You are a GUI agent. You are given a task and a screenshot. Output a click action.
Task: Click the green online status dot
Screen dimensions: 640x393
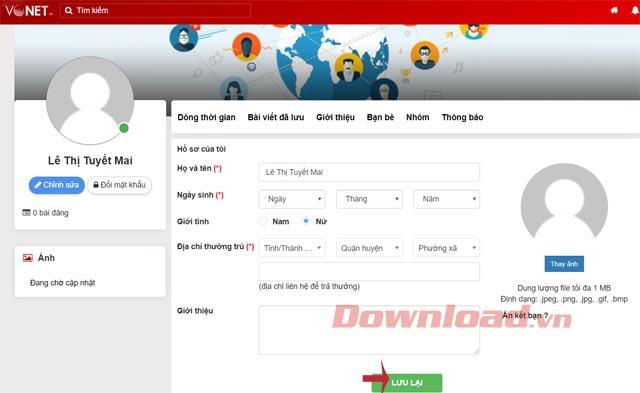pos(124,128)
